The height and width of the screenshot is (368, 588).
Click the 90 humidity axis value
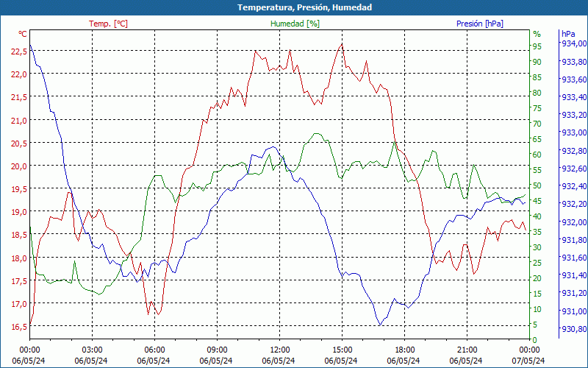coord(537,62)
